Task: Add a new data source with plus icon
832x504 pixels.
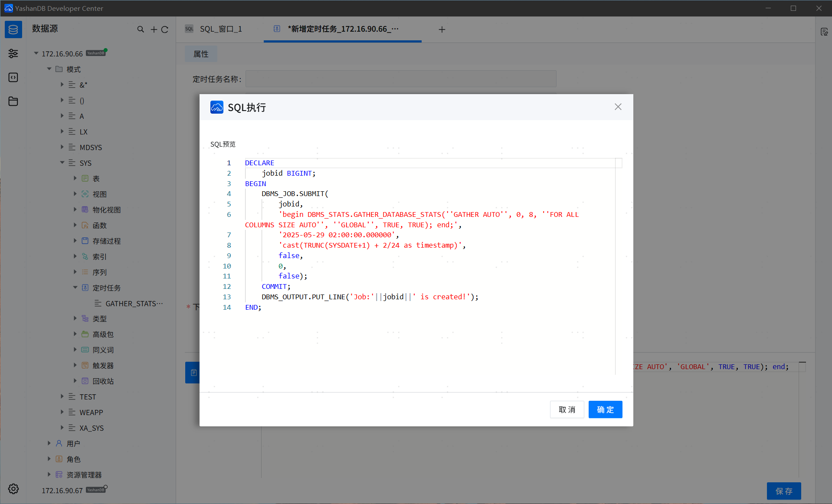Action: click(154, 29)
